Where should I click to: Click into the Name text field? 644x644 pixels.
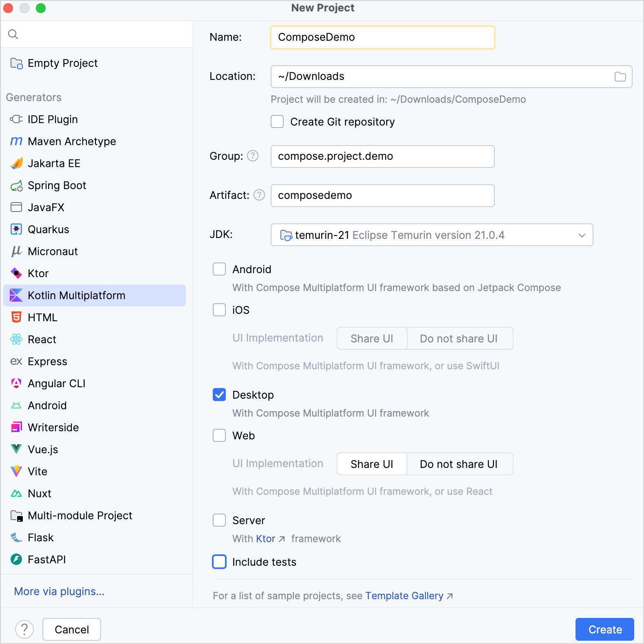382,37
